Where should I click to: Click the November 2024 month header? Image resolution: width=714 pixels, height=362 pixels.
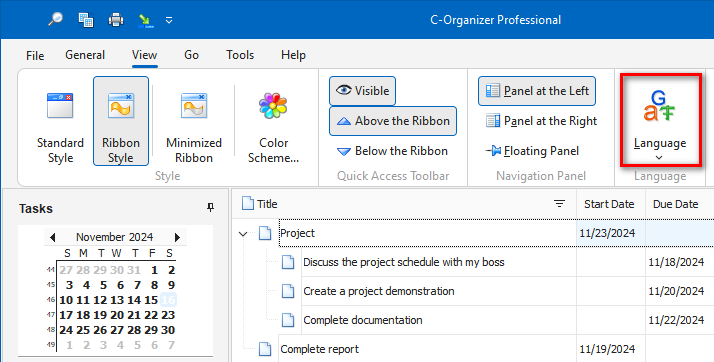pyautogui.click(x=114, y=237)
